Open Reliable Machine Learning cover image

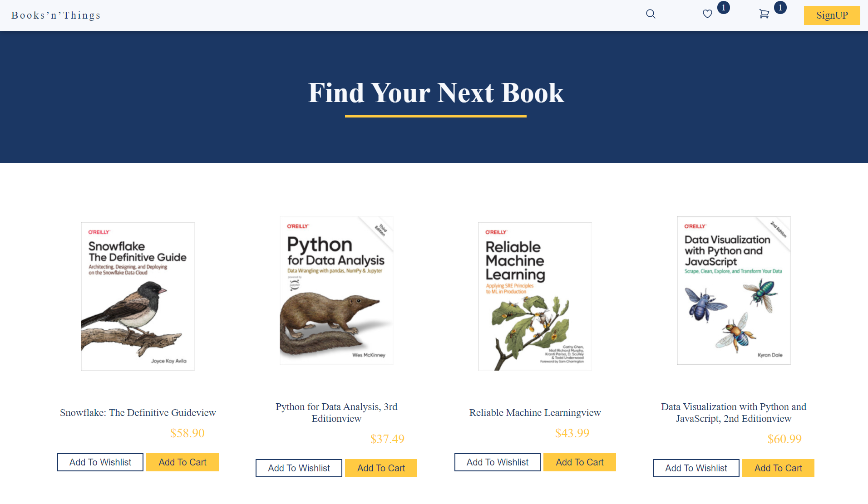(535, 296)
